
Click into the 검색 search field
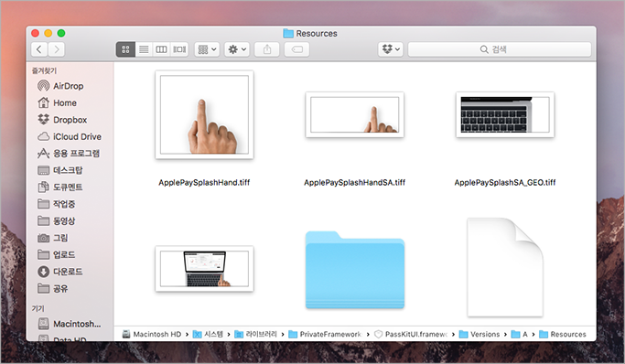(500, 49)
